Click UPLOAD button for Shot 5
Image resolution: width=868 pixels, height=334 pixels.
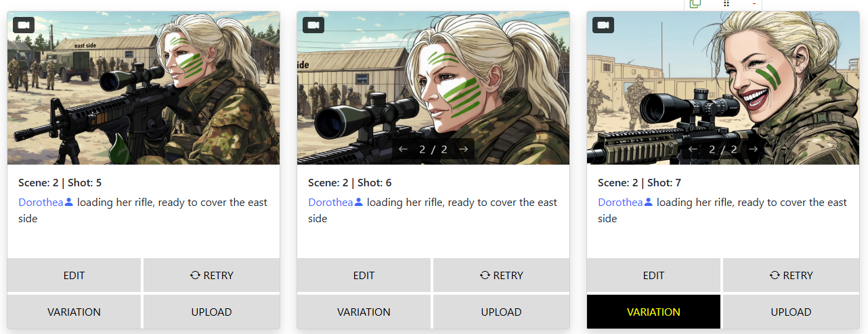(211, 312)
